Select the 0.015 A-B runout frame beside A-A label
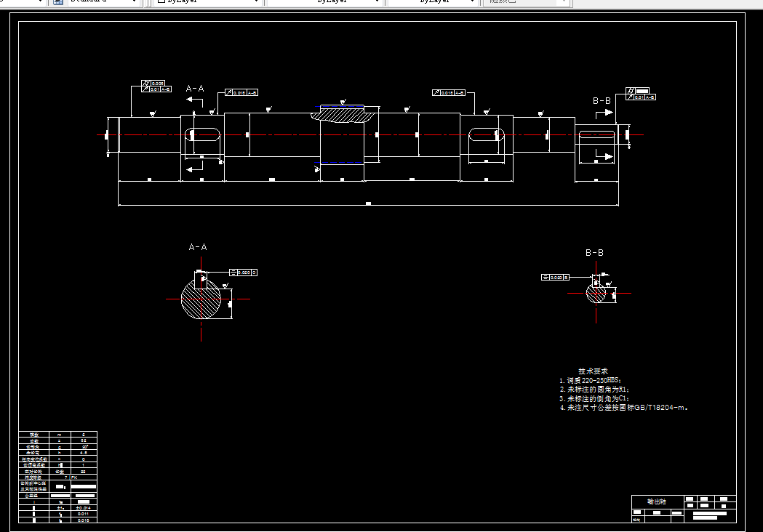The height and width of the screenshot is (532, 763). [x=241, y=92]
